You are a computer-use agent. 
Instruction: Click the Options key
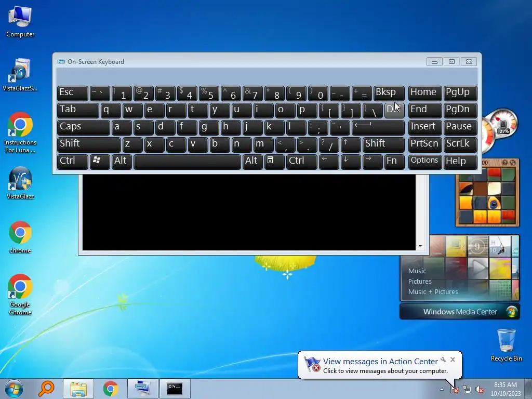(425, 162)
